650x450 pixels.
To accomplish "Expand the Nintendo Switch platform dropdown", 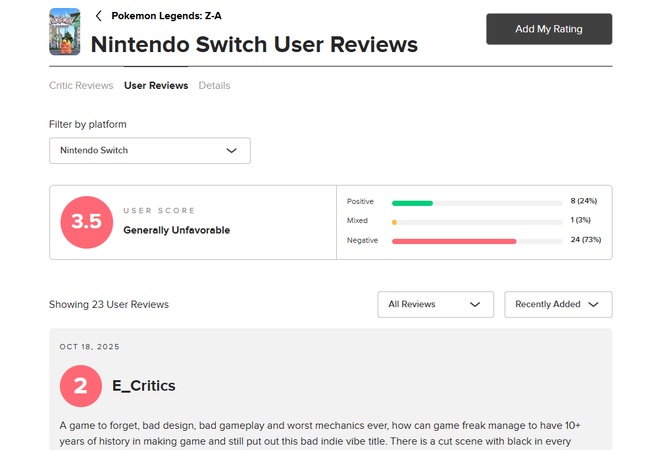I will pyautogui.click(x=150, y=151).
